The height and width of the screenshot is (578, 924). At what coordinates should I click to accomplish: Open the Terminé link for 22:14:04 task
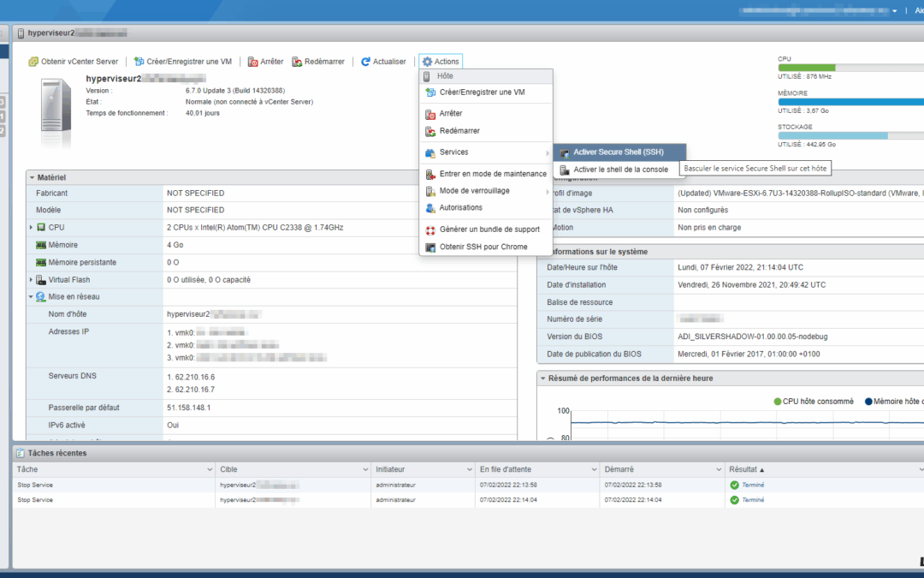(753, 499)
